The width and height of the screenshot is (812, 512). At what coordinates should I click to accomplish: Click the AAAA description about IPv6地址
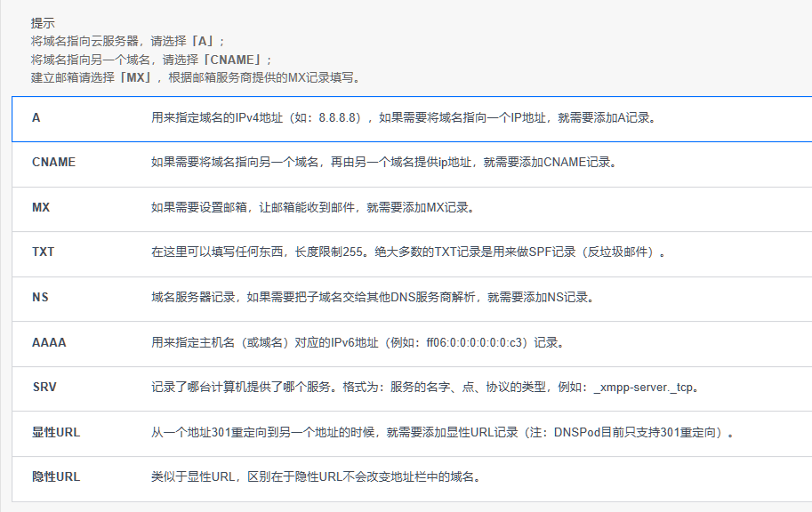[x=358, y=343]
